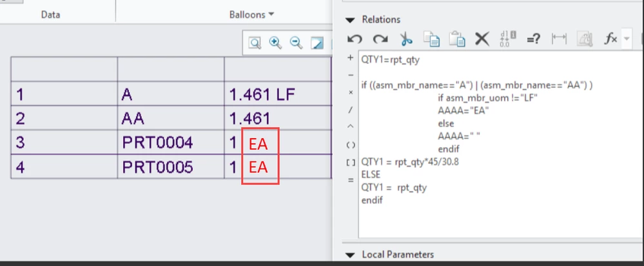Screen dimensions: 644x266
Task: Insert division slash operator
Action: click(x=350, y=110)
